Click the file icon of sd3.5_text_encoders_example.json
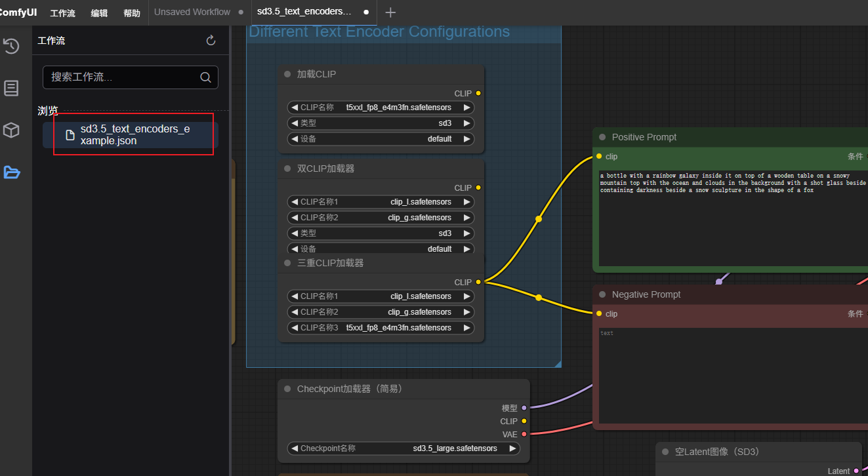This screenshot has width=868, height=476. coord(70,135)
